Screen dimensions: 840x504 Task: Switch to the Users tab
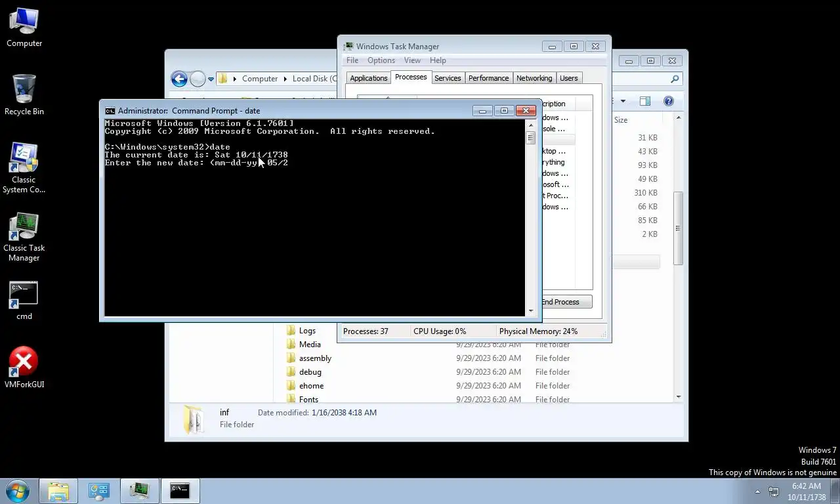(569, 78)
